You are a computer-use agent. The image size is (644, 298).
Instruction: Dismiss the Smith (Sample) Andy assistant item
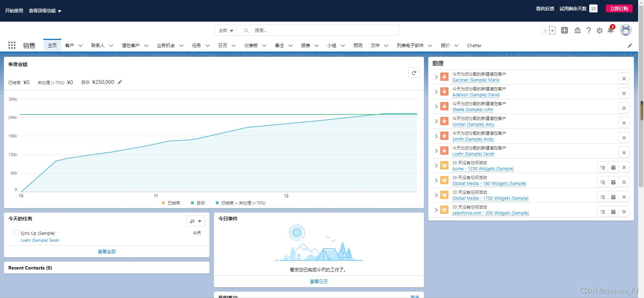[624, 137]
